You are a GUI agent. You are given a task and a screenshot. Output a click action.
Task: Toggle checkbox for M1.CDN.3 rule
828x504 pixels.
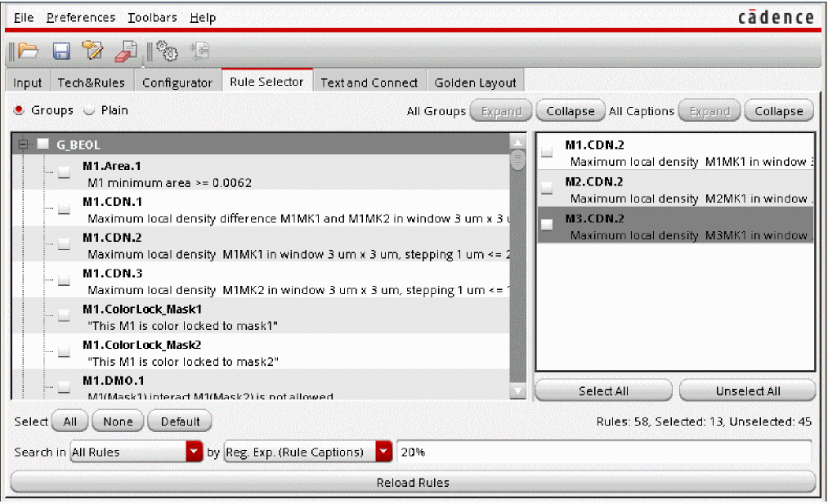coord(64,280)
